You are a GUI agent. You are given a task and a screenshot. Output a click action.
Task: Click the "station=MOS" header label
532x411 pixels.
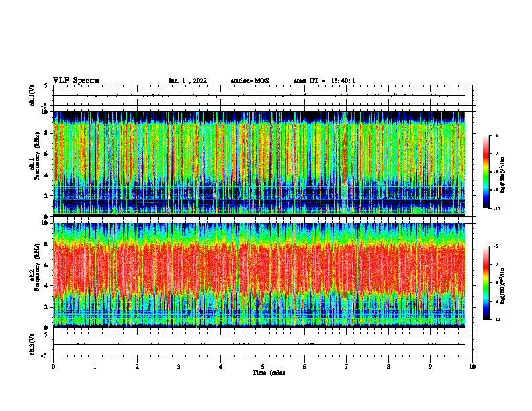click(250, 81)
